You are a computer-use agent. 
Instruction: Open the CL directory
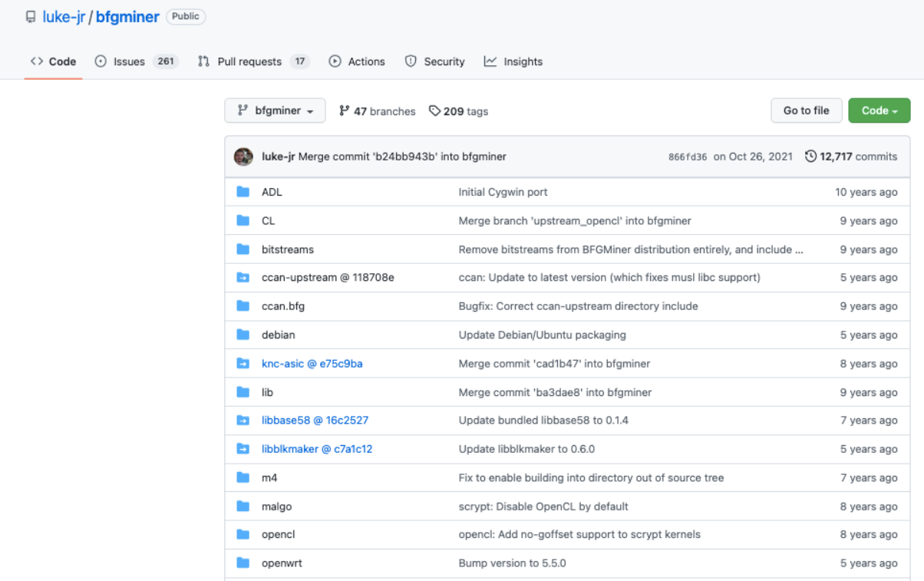[268, 220]
